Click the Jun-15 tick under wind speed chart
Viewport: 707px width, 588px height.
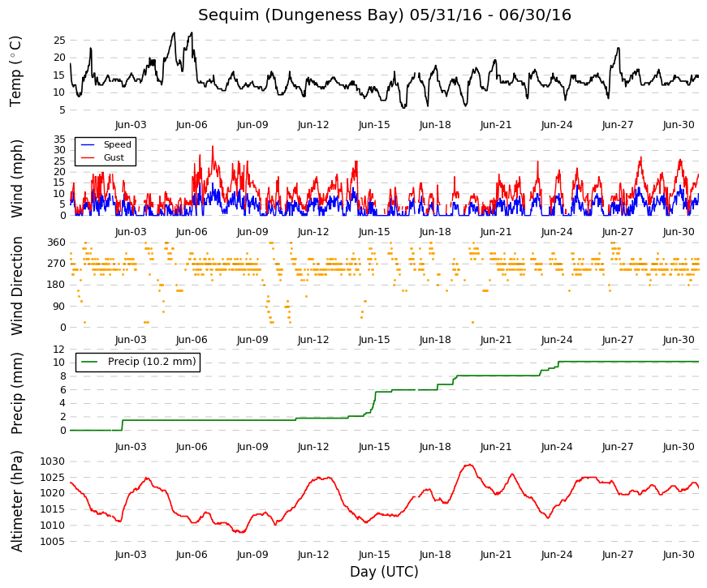pyautogui.click(x=374, y=232)
